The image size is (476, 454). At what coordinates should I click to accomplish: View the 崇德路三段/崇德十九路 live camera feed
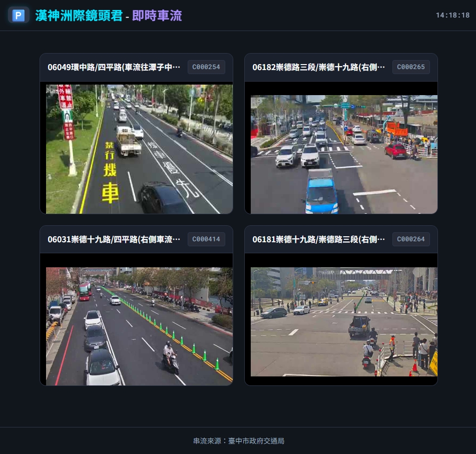click(x=344, y=154)
